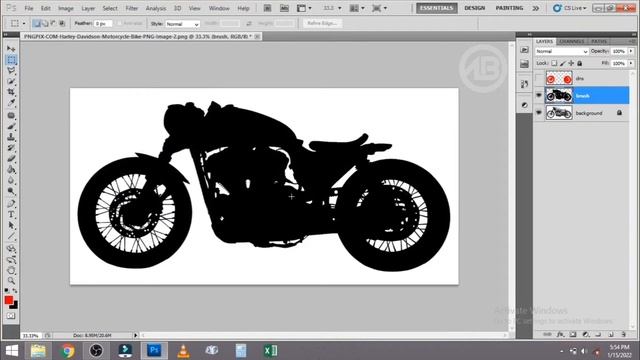The height and width of the screenshot is (360, 640).
Task: Swap foreground and background colors
Action: click(x=15, y=290)
